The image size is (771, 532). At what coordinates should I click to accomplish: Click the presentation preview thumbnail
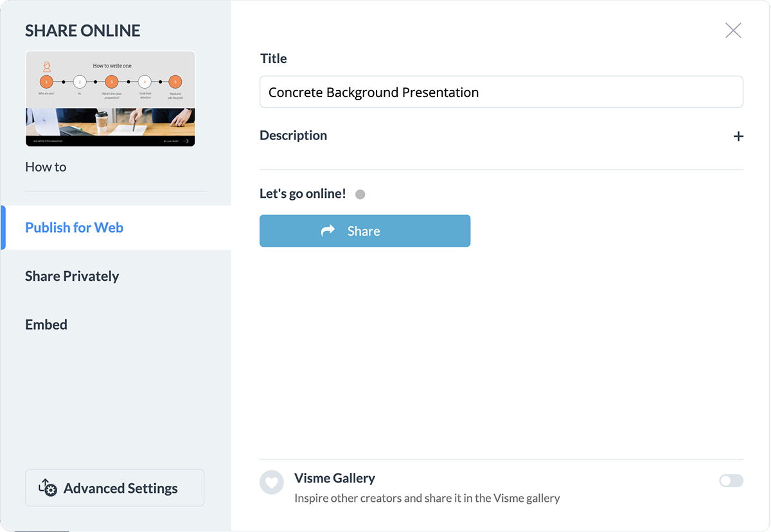coord(110,99)
